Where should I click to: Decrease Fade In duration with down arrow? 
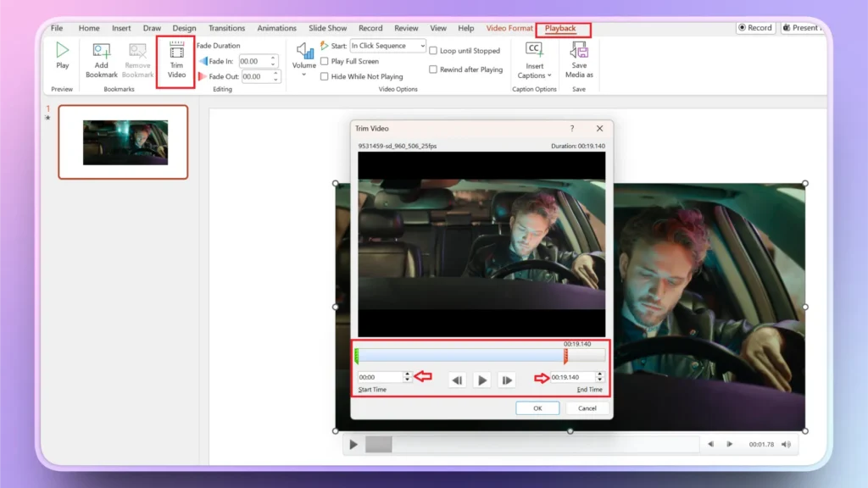[273, 64]
